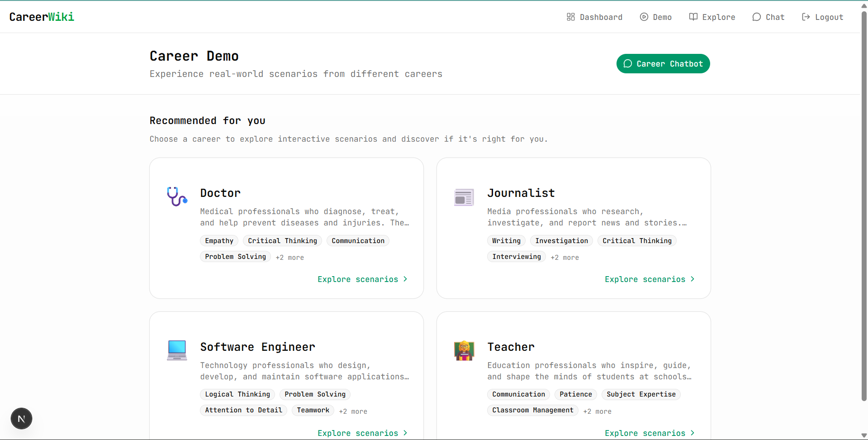This screenshot has height=440, width=868.
Task: Click the Teacher emoji icon
Action: [464, 351]
